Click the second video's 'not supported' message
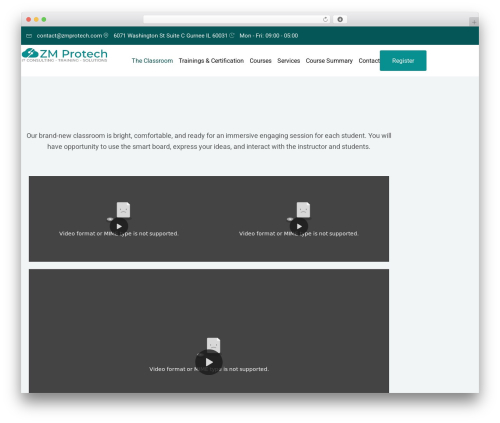Image resolution: width=500 pixels, height=423 pixels. click(x=299, y=234)
